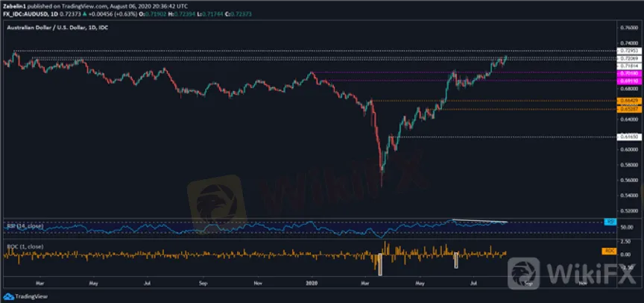Click the 0.52000 price axis value
The image size is (644, 303).
[629, 211]
